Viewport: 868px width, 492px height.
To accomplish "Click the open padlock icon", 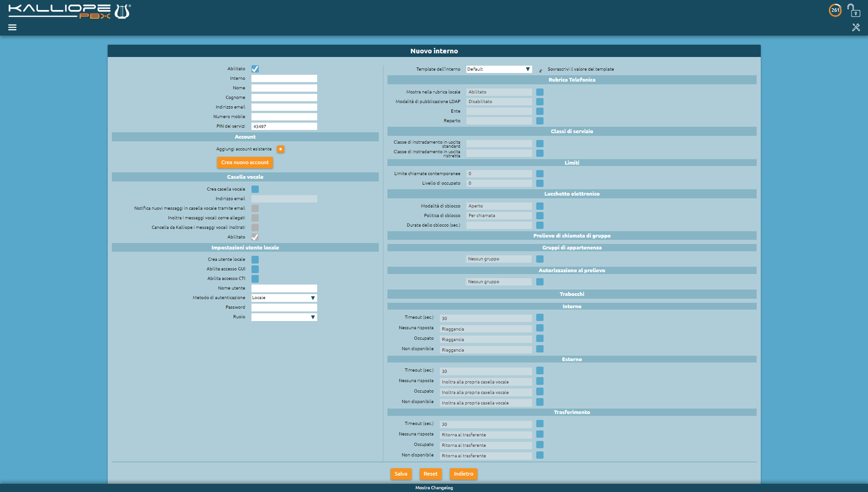I will coord(853,10).
